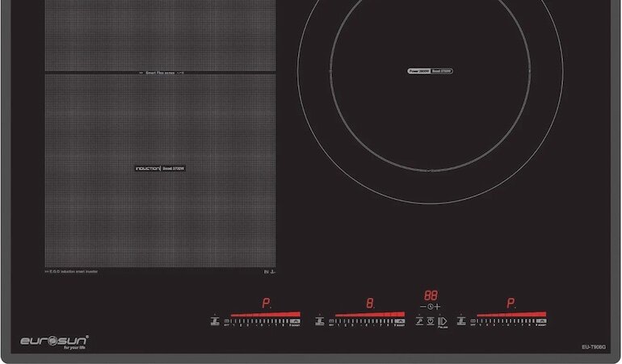Select the left zone cookware icon
The height and width of the screenshot is (364, 622).
click(x=215, y=321)
